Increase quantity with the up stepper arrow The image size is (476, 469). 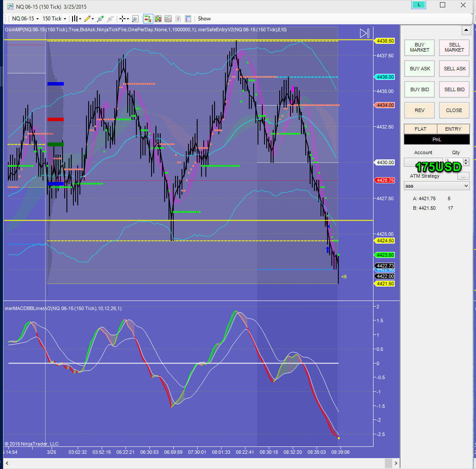pos(466,160)
